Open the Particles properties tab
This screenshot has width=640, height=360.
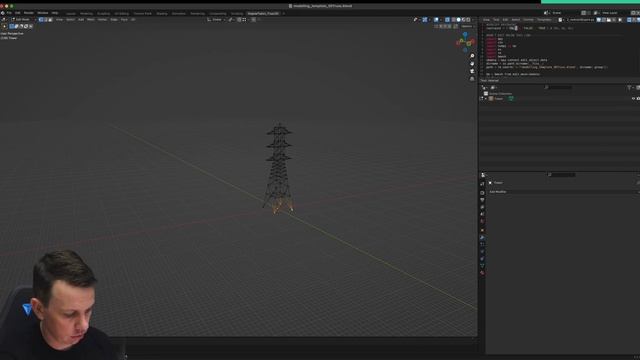click(482, 244)
